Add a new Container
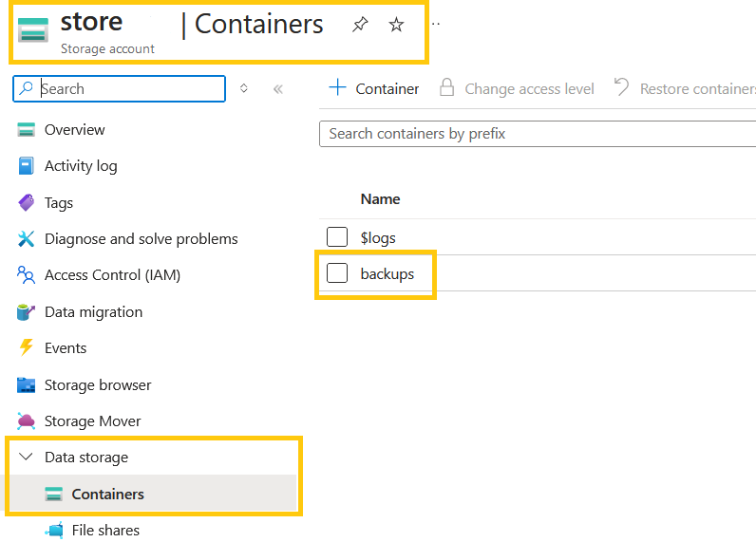The image size is (756, 542). 374,88
